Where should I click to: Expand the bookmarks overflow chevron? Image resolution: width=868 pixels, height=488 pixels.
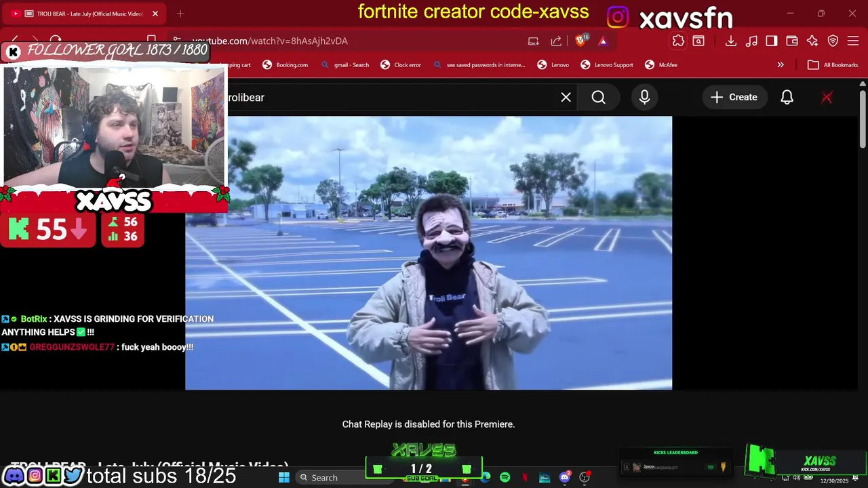coord(781,65)
